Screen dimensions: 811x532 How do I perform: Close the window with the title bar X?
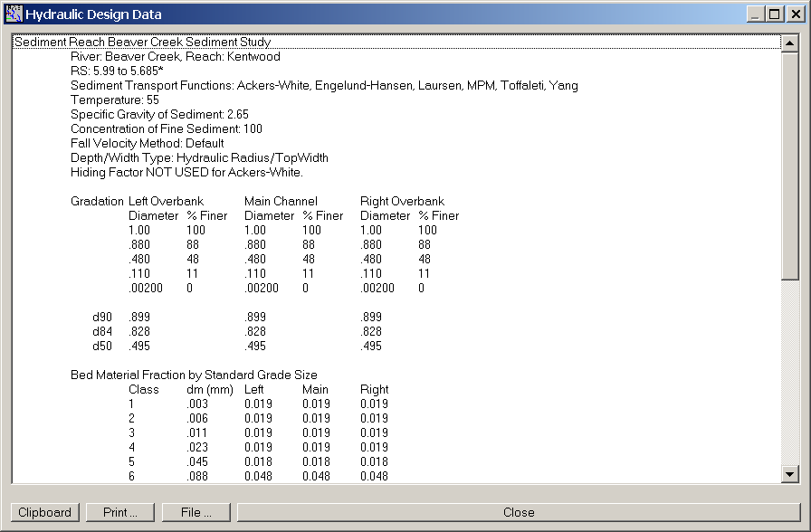click(794, 14)
